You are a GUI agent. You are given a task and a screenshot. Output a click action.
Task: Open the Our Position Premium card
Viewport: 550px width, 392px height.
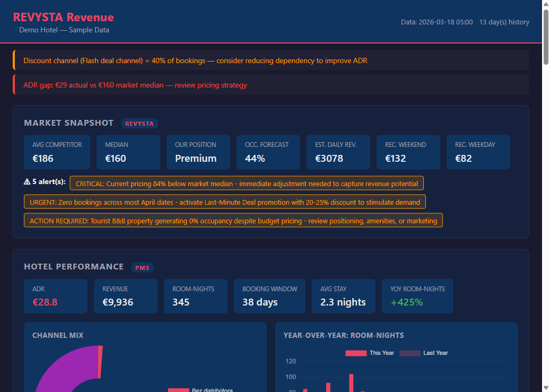pyautogui.click(x=198, y=152)
